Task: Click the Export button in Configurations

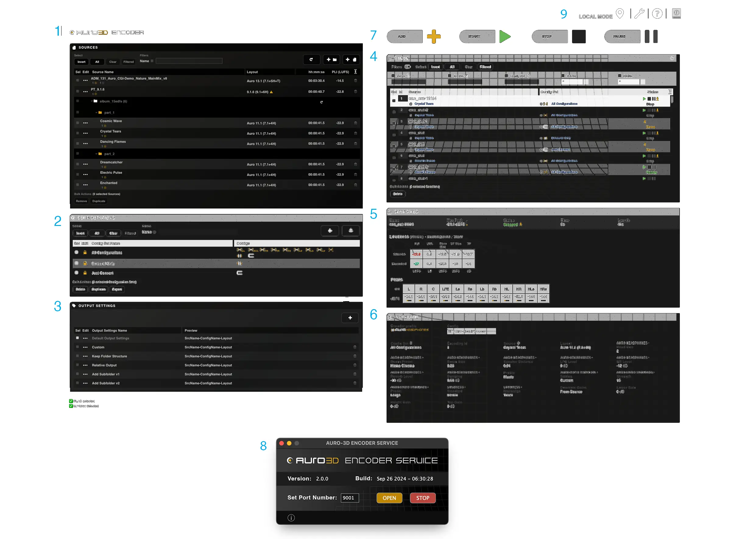Action: point(117,289)
